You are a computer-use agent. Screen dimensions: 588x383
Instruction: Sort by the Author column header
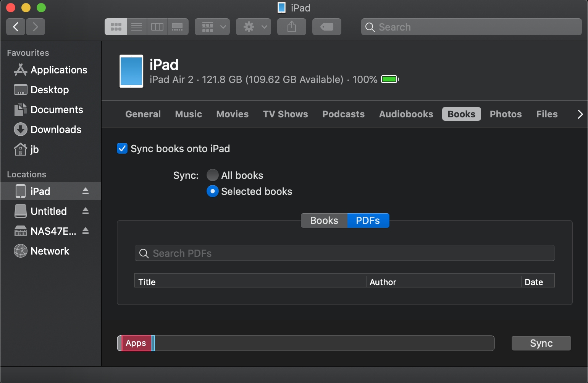[x=443, y=282]
